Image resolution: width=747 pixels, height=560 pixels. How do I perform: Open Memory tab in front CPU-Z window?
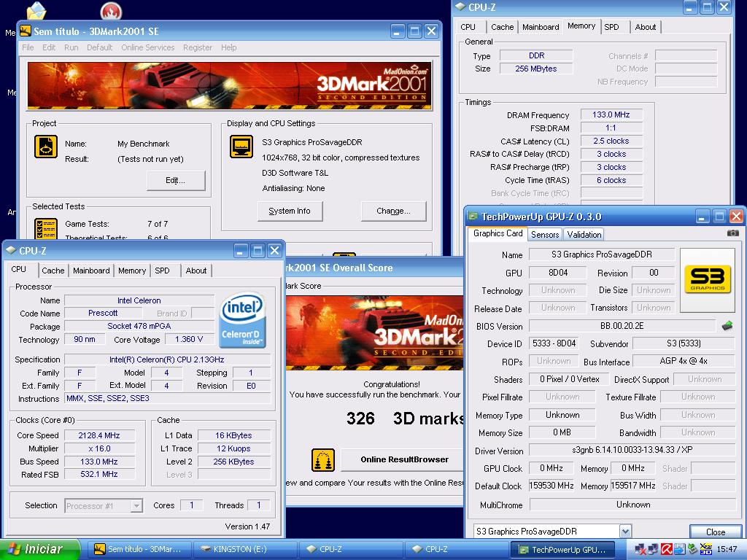[x=132, y=271]
